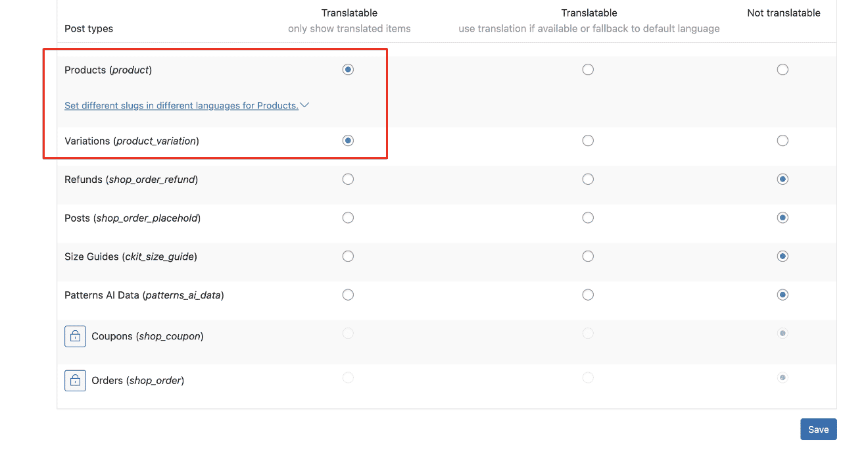Click the 'only show translated items' column subheading
The width and height of the screenshot is (868, 463).
[349, 29]
